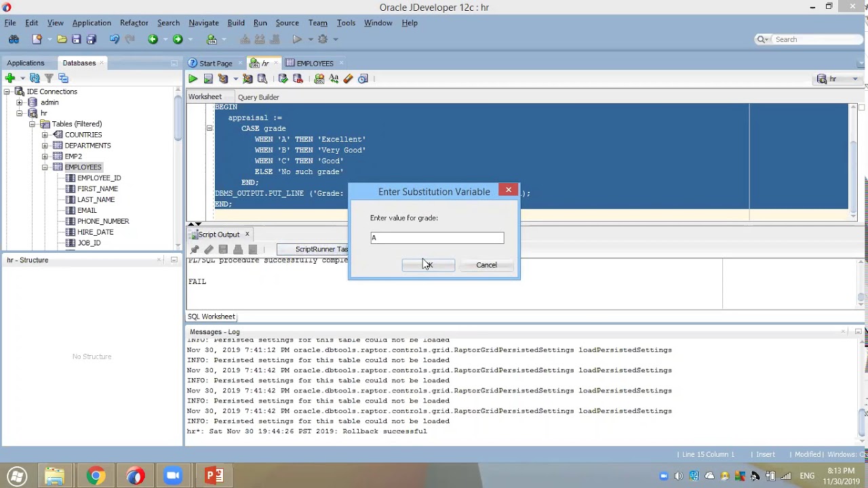Open Chrome from the taskbar
Image resolution: width=868 pixels, height=488 pixels.
coord(95,476)
